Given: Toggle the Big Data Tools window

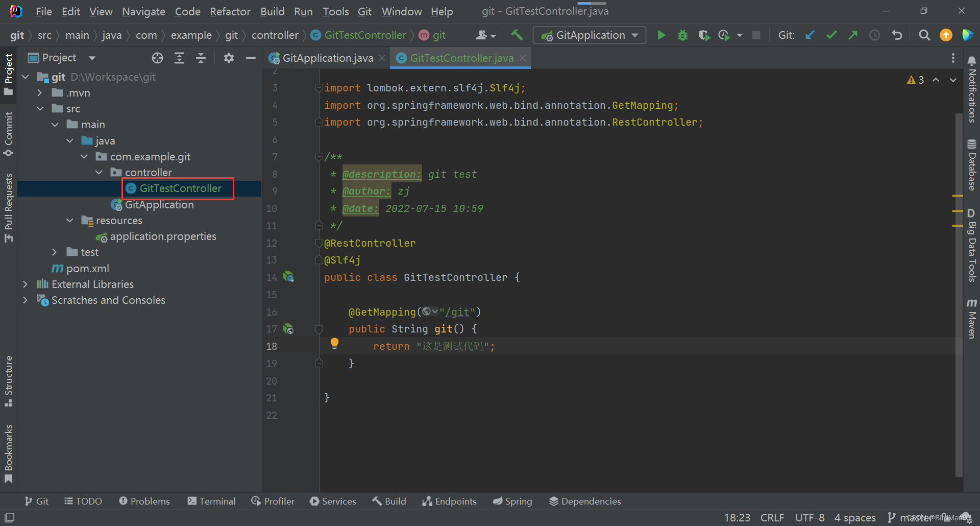Looking at the screenshot, I should pos(972,245).
